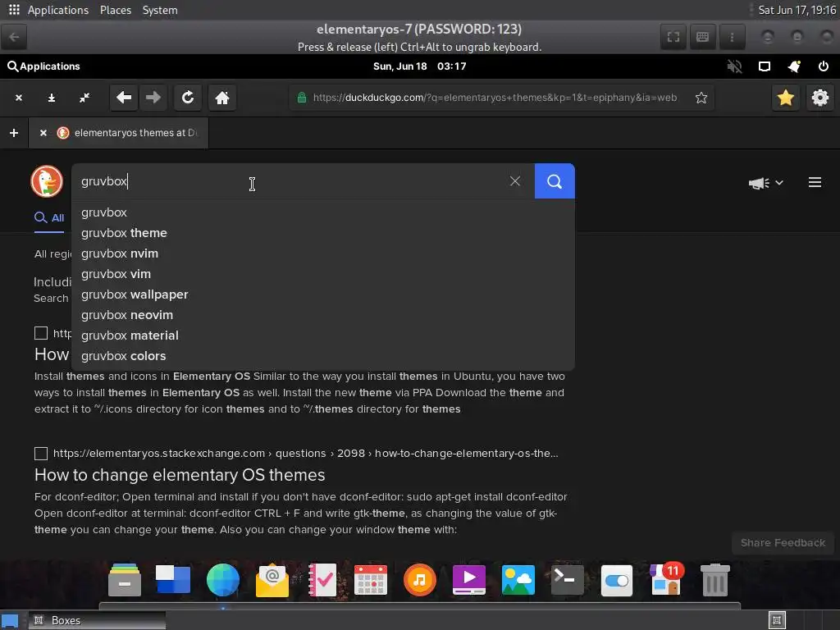
Task: Select the 'gruvbox' suggestion
Action: [323, 212]
